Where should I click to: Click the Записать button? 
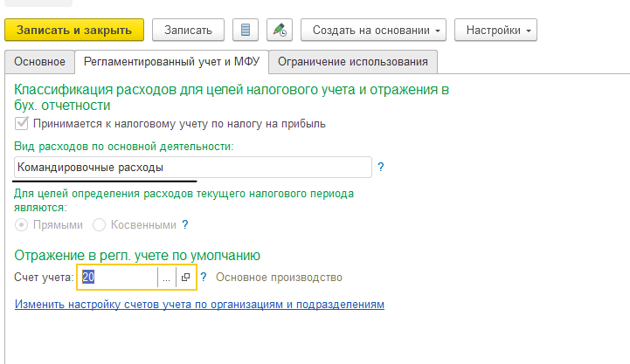(188, 30)
